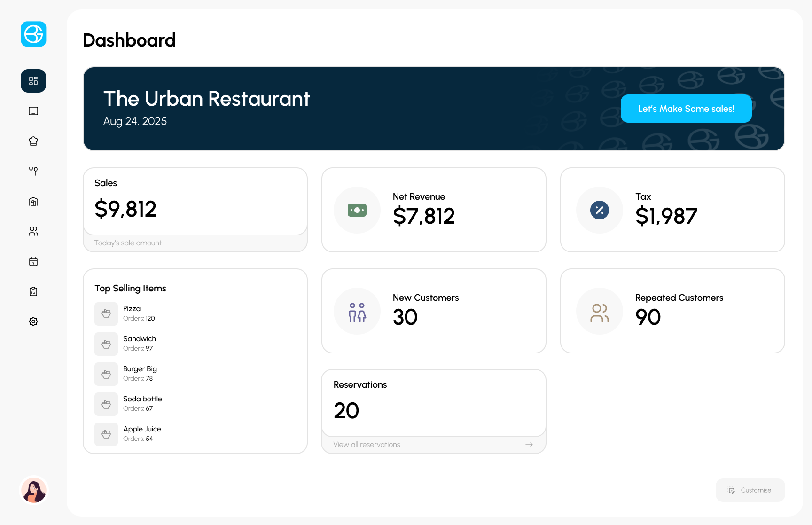Click the percentage icon on Tax card
This screenshot has height=525, width=812.
[x=599, y=210]
